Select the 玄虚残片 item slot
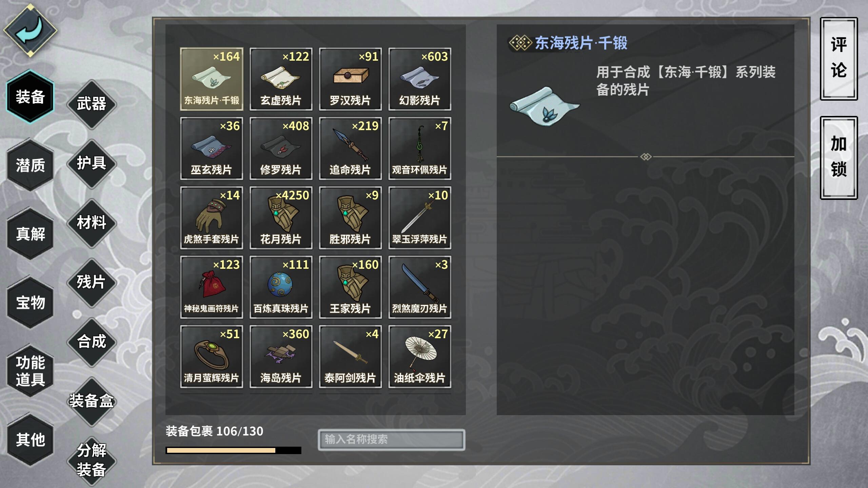Screen dimensions: 868x488 tap(281, 79)
